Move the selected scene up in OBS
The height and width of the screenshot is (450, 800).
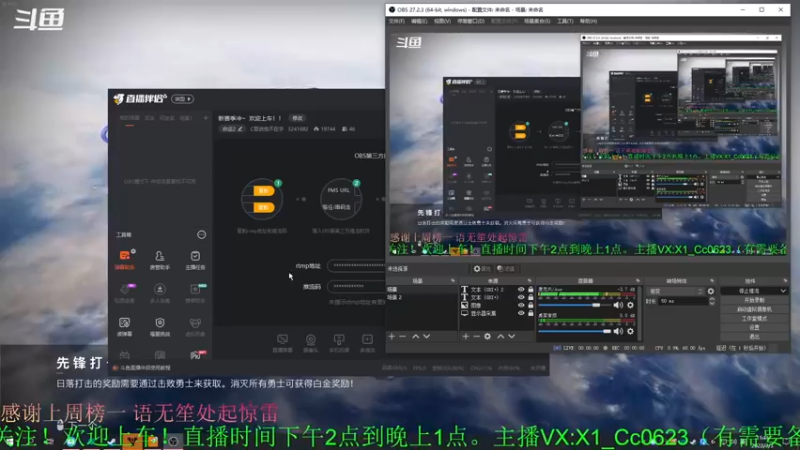coord(415,337)
